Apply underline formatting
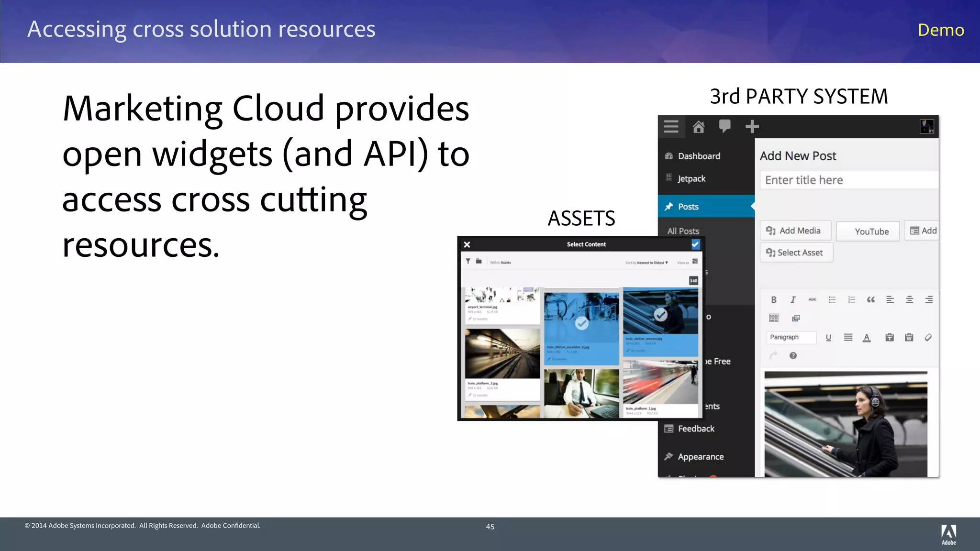This screenshot has height=551, width=980. (x=829, y=338)
